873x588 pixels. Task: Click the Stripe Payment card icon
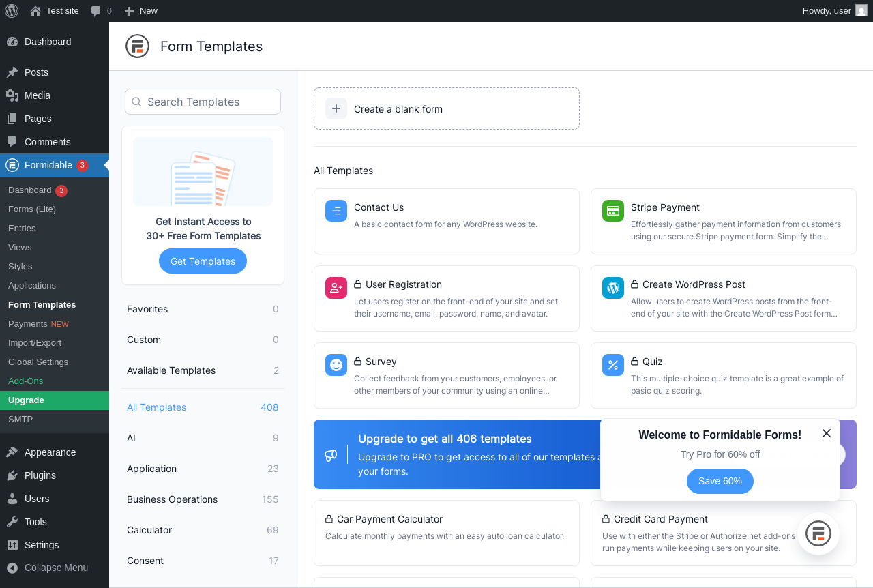[613, 211]
